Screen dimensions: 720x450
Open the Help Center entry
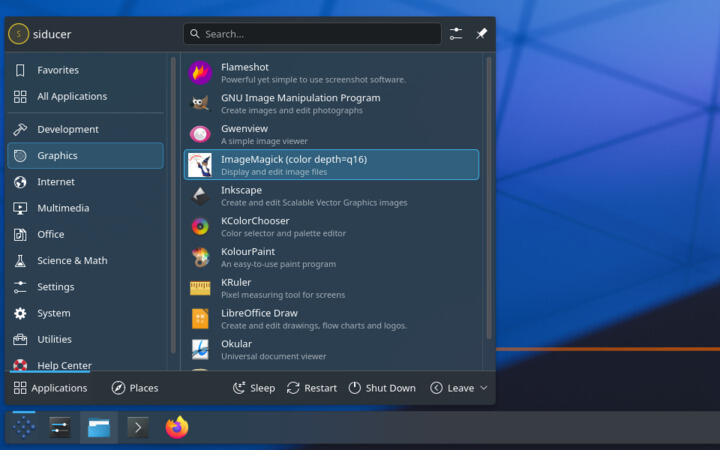(x=85, y=365)
